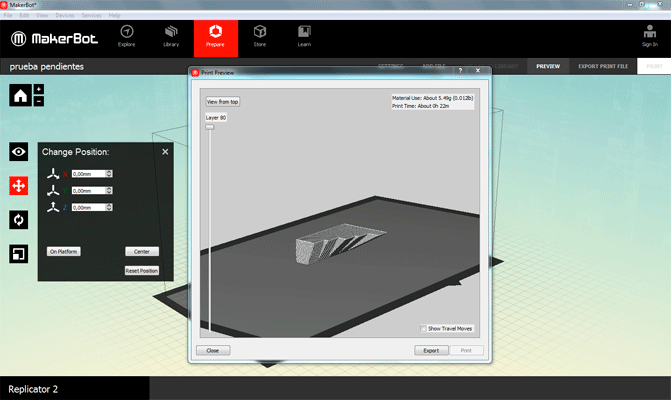Adjust the X position spinner arrows

click(109, 174)
